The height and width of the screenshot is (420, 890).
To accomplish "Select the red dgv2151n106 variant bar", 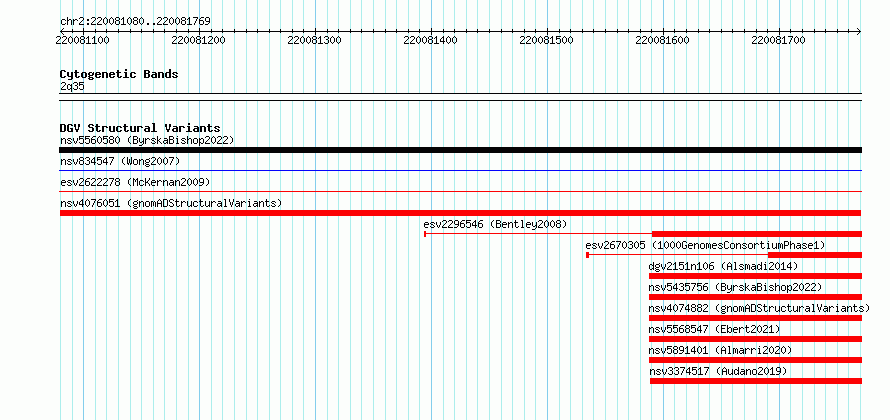I will [x=755, y=276].
